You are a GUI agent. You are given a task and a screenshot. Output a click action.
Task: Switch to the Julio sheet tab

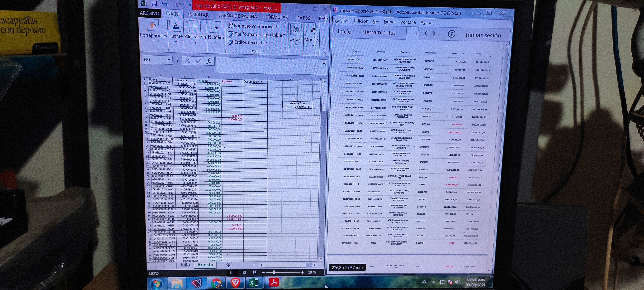click(185, 265)
